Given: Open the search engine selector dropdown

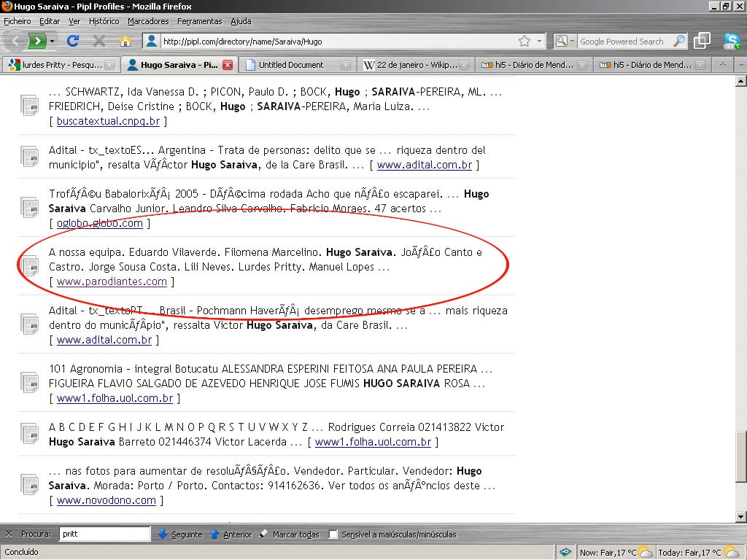Looking at the screenshot, I should (x=565, y=42).
